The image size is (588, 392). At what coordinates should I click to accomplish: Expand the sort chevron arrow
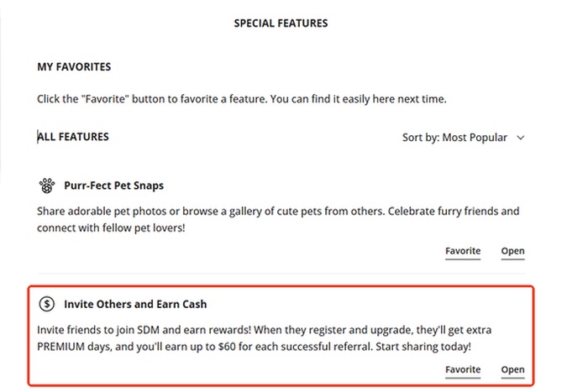click(x=521, y=138)
